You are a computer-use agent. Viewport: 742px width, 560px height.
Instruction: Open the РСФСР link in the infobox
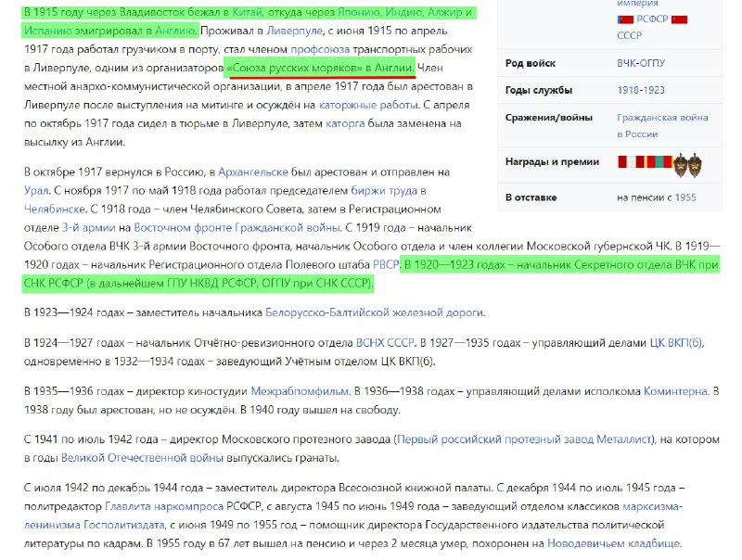click(x=652, y=19)
